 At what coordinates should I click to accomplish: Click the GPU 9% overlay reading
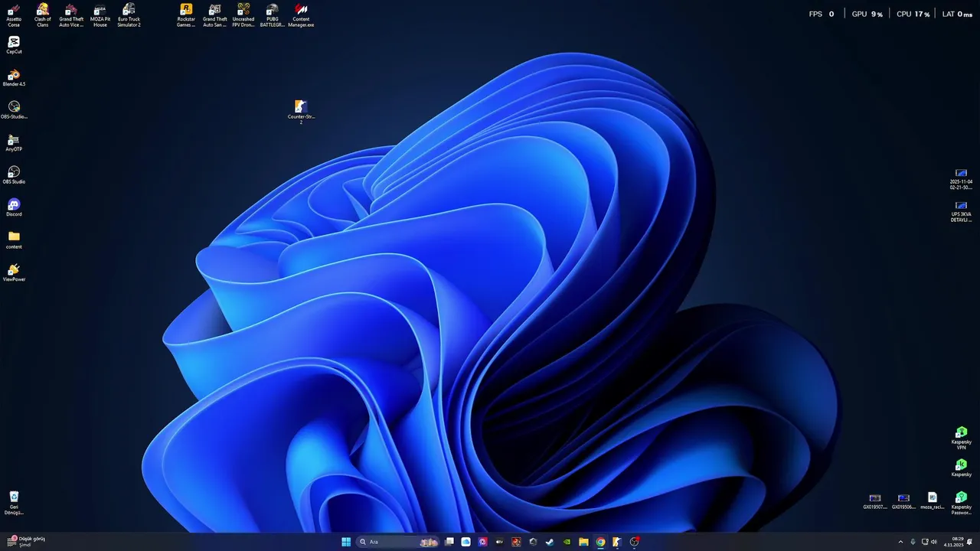coord(867,14)
